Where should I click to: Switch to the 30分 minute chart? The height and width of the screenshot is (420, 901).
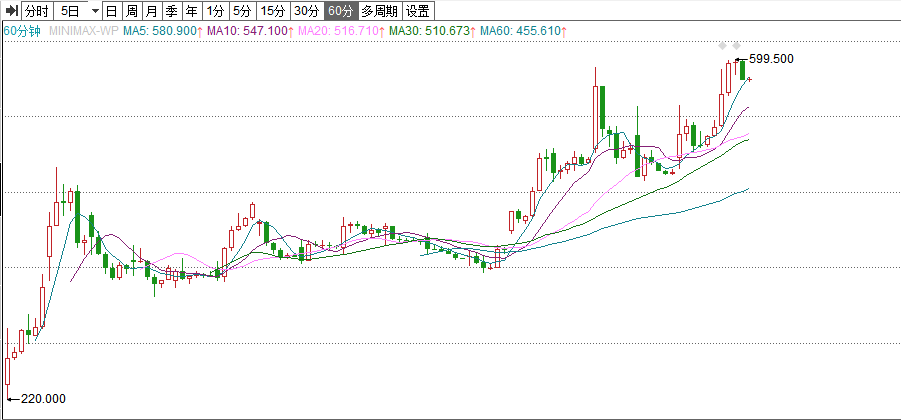(306, 10)
